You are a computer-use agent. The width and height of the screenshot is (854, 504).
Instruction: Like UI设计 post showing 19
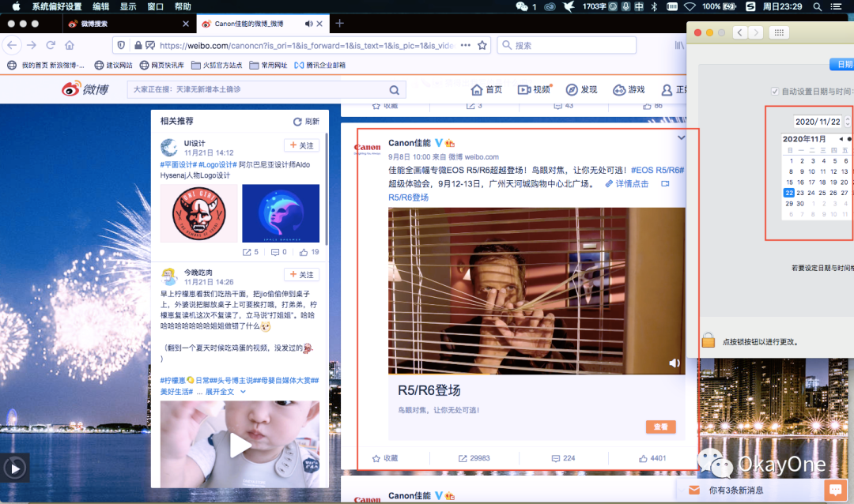click(x=309, y=252)
